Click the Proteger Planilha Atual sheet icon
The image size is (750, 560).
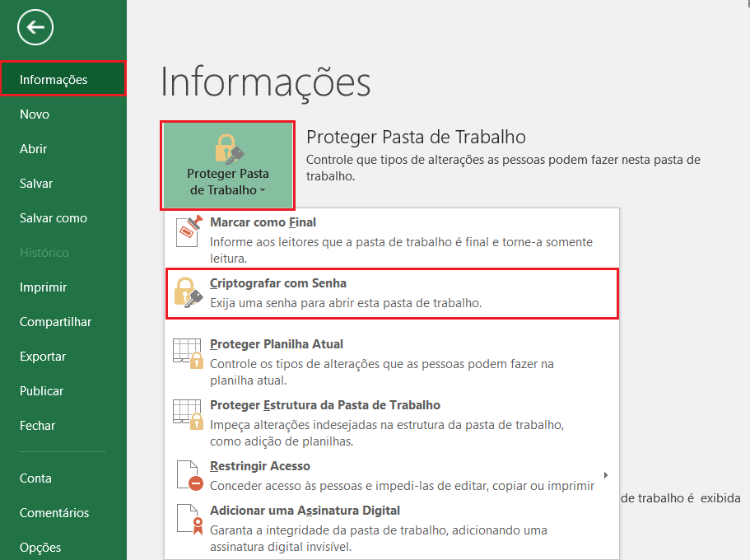189,353
